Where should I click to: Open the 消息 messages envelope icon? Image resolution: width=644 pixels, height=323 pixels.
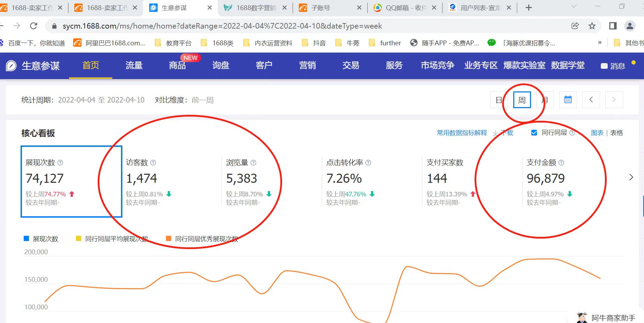[604, 66]
